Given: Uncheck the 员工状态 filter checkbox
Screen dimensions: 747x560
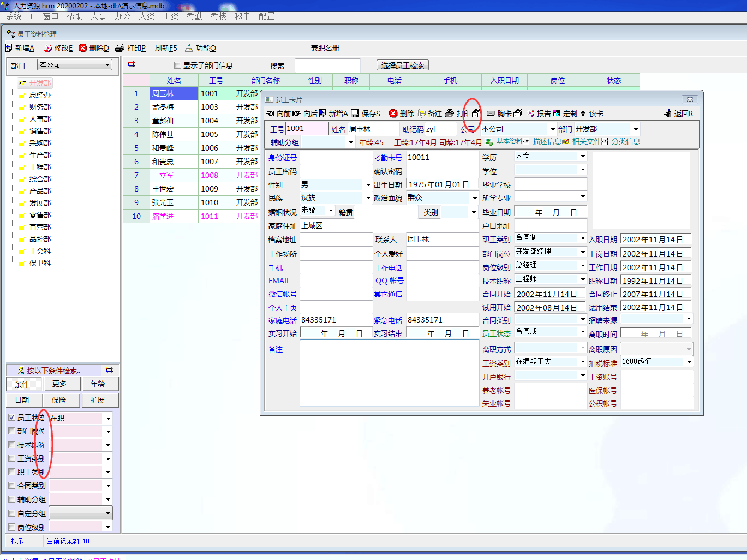Looking at the screenshot, I should click(12, 418).
